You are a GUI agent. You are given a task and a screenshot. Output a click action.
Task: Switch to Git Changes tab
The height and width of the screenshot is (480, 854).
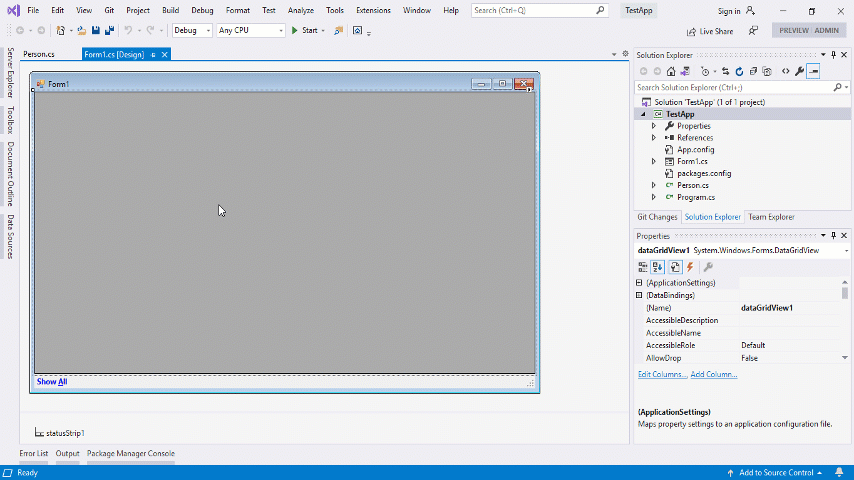pos(657,217)
